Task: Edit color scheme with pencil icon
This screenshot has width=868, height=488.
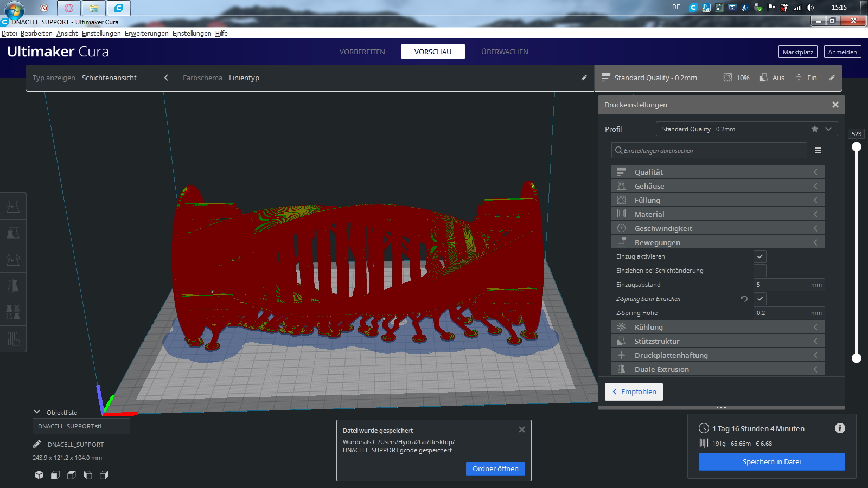Action: tap(584, 78)
